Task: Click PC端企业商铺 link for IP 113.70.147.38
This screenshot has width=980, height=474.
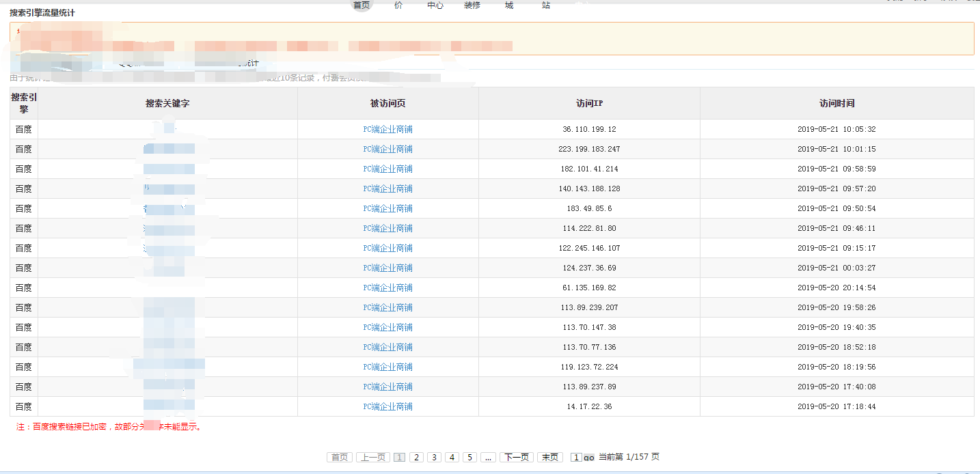Action: point(387,327)
